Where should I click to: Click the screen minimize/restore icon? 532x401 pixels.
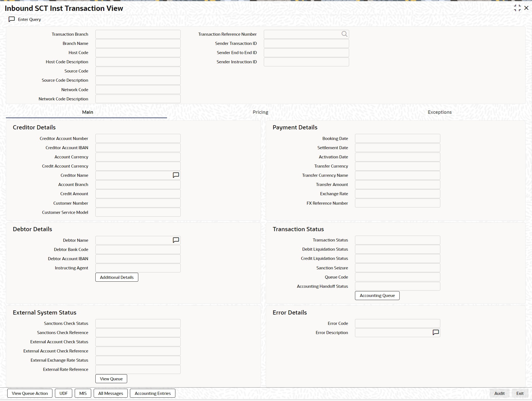(517, 8)
